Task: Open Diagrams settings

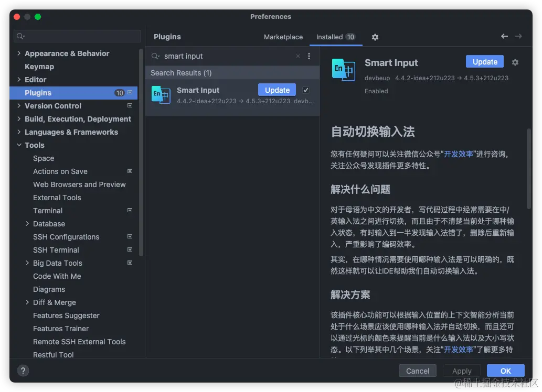Action: [49, 289]
